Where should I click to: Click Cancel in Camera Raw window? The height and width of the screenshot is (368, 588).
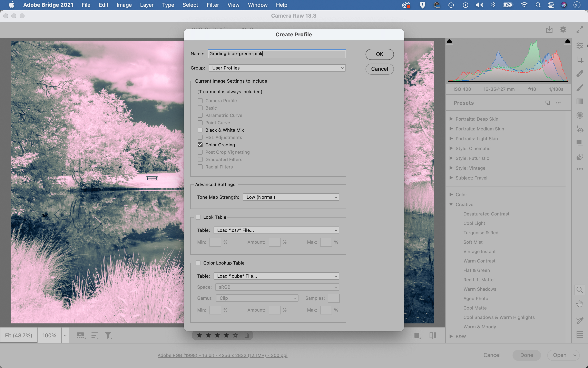(492, 355)
